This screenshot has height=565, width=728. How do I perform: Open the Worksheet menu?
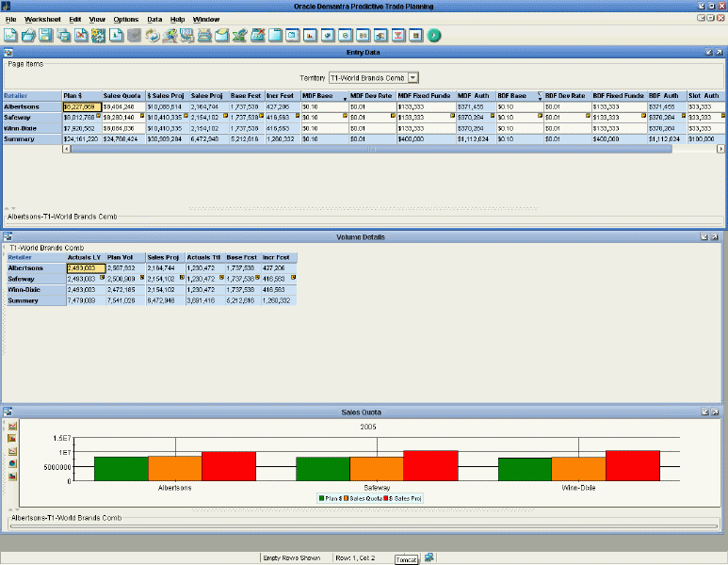(42, 20)
